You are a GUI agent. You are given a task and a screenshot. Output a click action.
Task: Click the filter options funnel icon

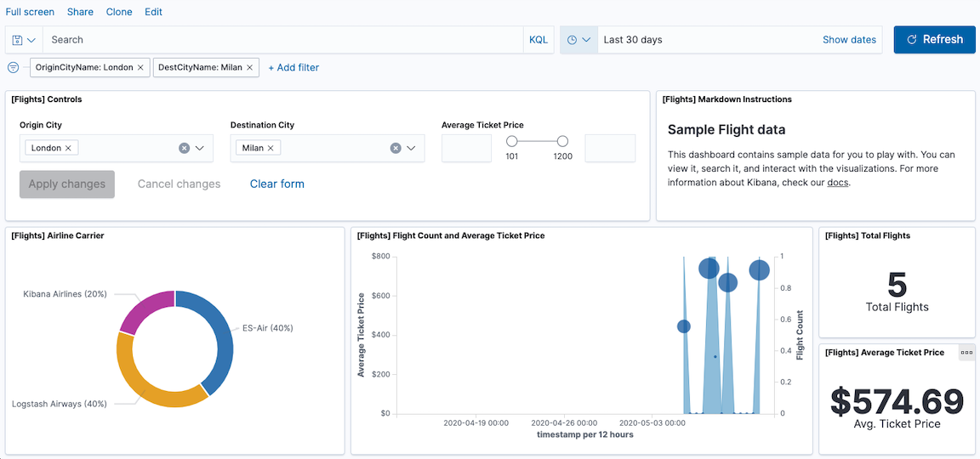coord(14,67)
